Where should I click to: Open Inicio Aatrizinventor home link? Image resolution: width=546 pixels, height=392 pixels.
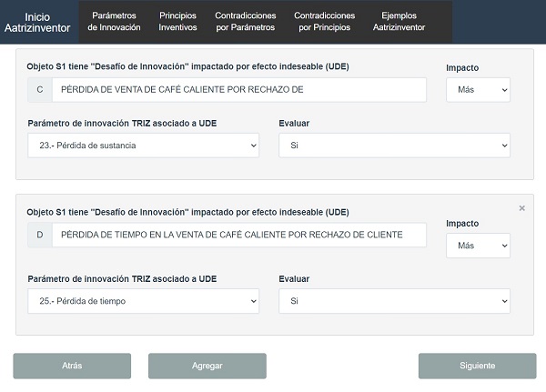[38, 23]
